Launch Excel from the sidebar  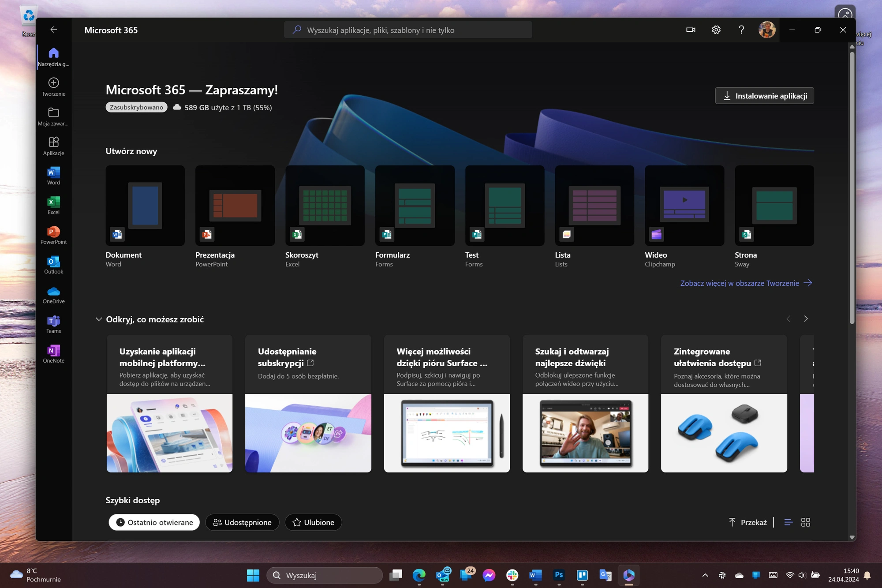(53, 205)
